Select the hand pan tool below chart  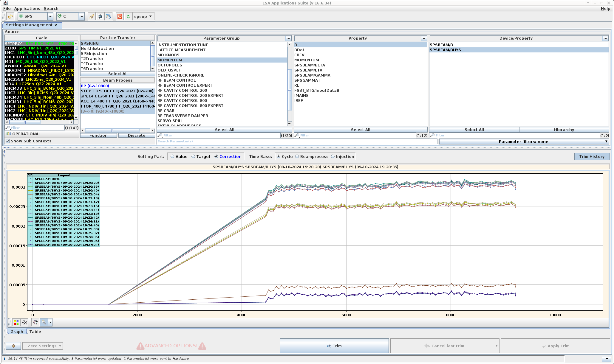tap(35, 322)
